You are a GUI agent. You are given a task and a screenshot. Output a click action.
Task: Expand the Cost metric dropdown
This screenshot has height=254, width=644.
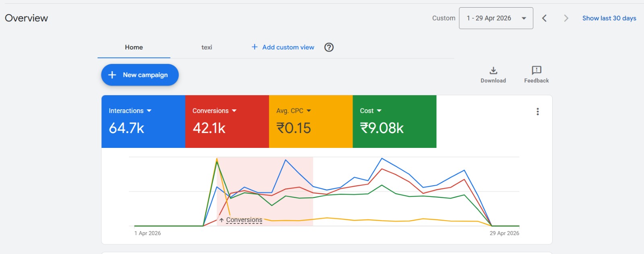pyautogui.click(x=379, y=111)
